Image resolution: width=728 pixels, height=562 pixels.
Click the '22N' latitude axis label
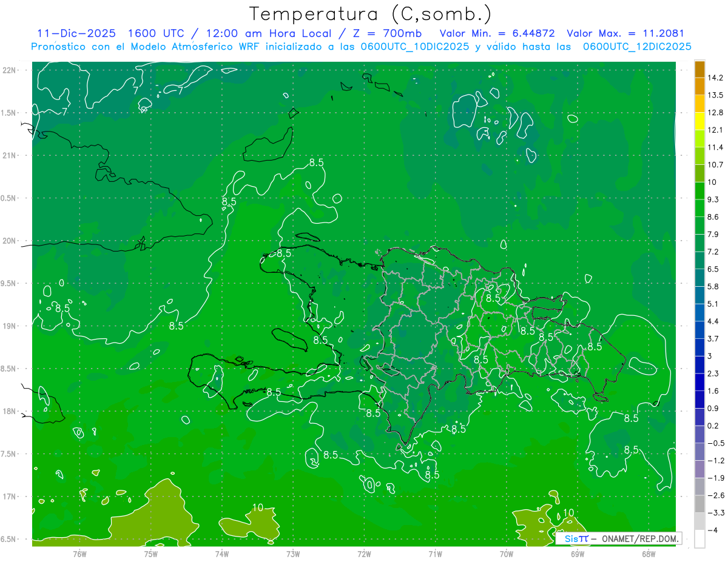tap(10, 70)
